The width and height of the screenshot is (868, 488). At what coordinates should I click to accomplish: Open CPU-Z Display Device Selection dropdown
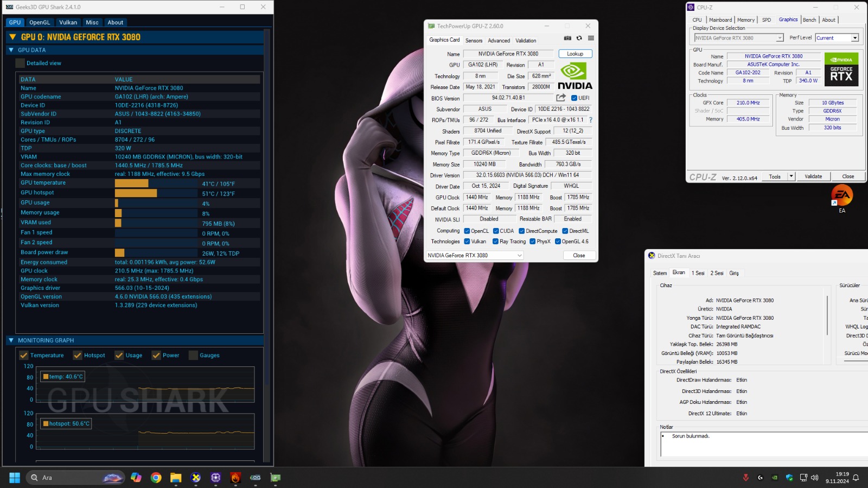[739, 38]
